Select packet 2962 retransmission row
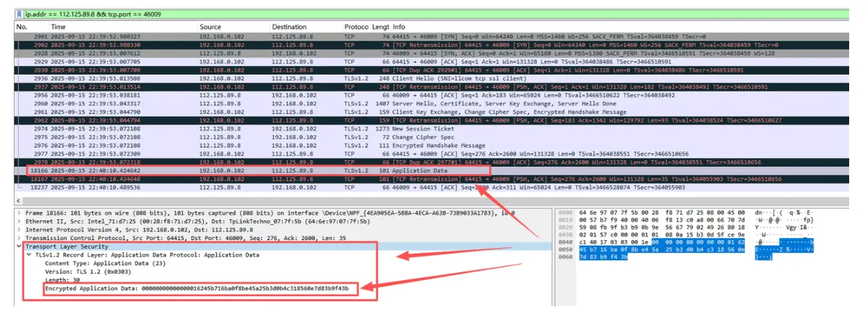This screenshot has width=868, height=325. pos(431,120)
